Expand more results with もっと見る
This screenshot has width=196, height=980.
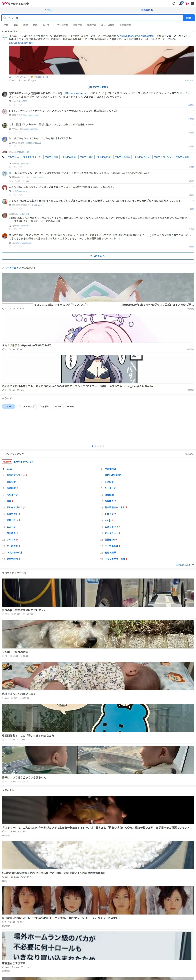98,256
